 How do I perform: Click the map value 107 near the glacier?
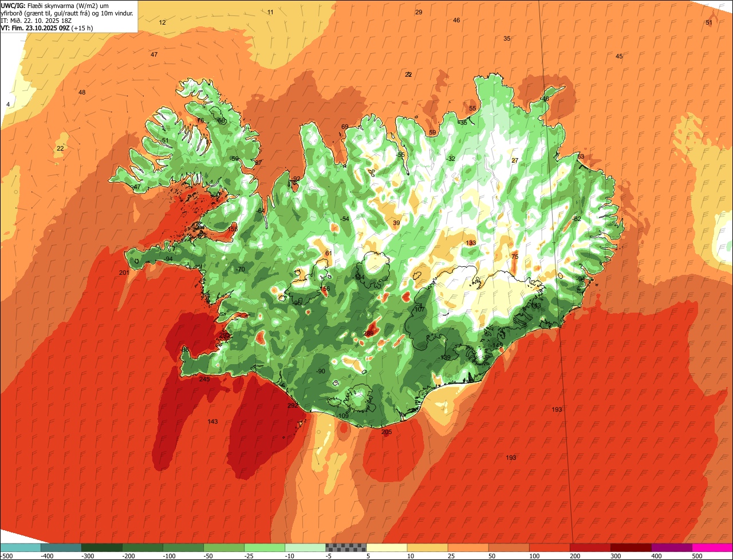tap(419, 310)
